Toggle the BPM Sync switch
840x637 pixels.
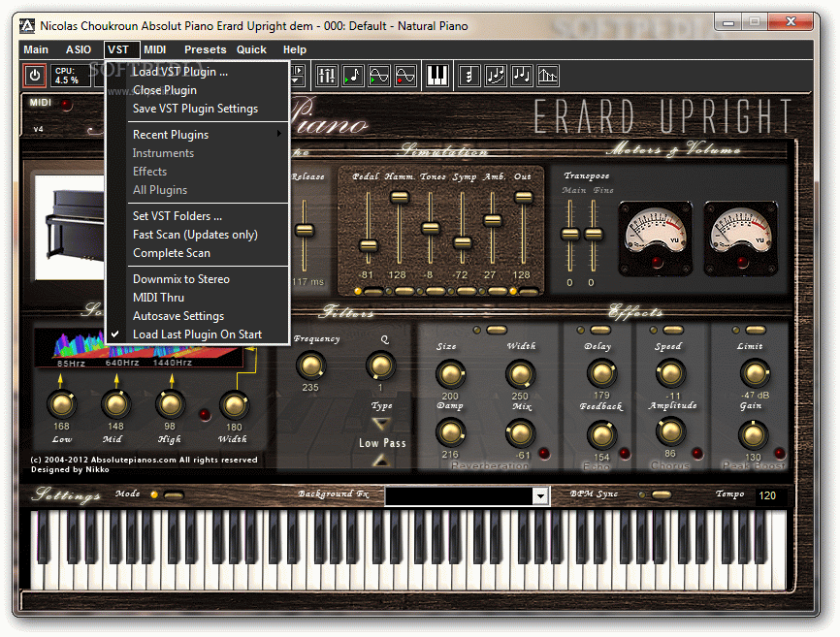coord(662,494)
